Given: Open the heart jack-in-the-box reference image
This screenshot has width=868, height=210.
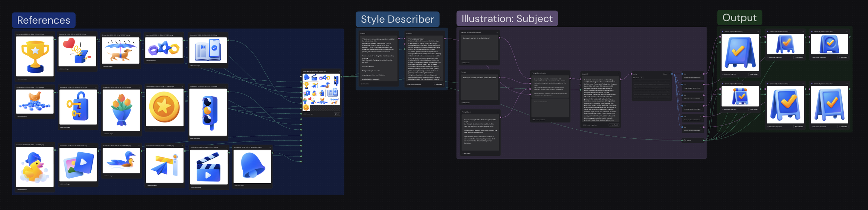Looking at the screenshot, I should [x=77, y=51].
